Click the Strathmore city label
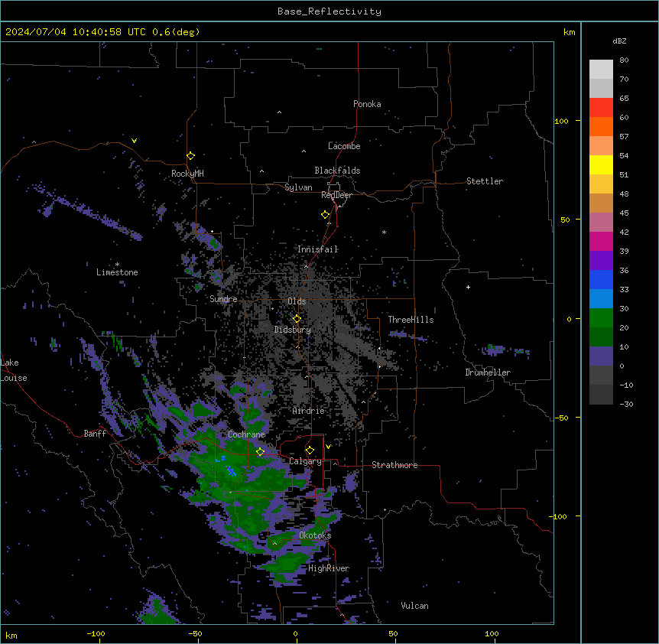 pos(394,465)
